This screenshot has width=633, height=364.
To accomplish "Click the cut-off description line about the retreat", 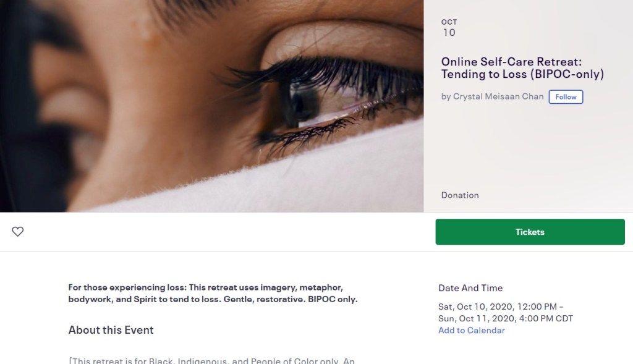I will [x=213, y=360].
